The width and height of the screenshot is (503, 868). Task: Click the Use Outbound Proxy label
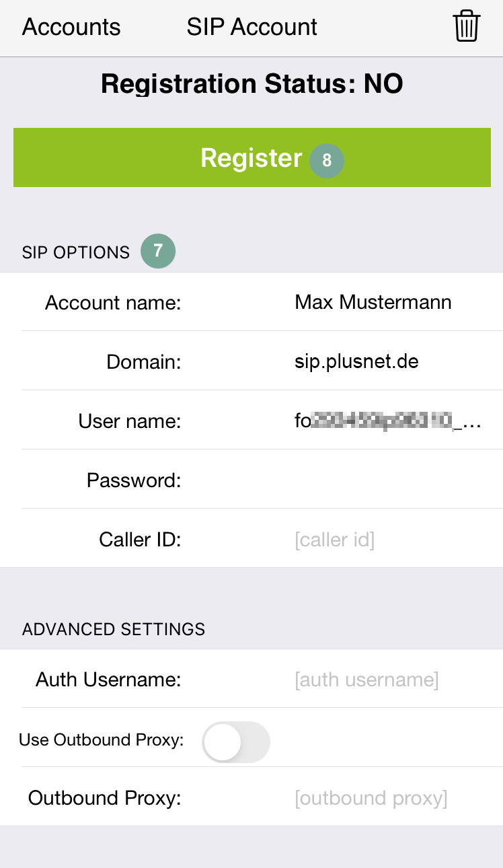click(x=101, y=739)
